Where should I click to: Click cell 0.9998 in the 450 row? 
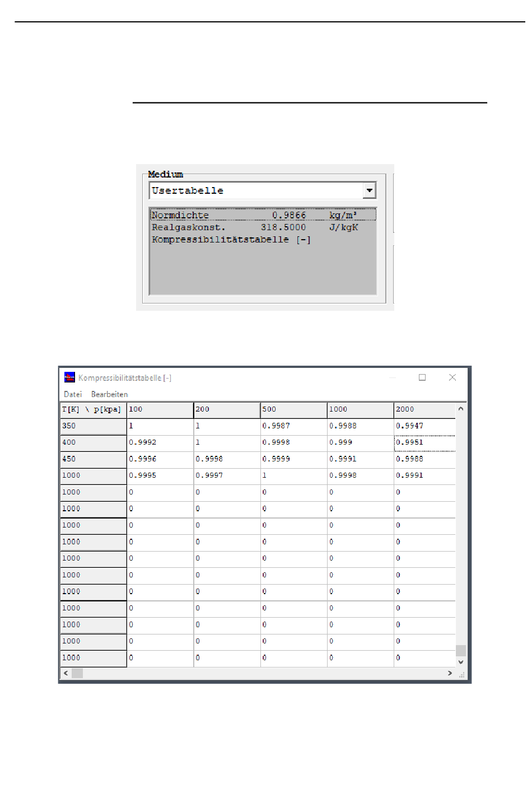[227, 459]
